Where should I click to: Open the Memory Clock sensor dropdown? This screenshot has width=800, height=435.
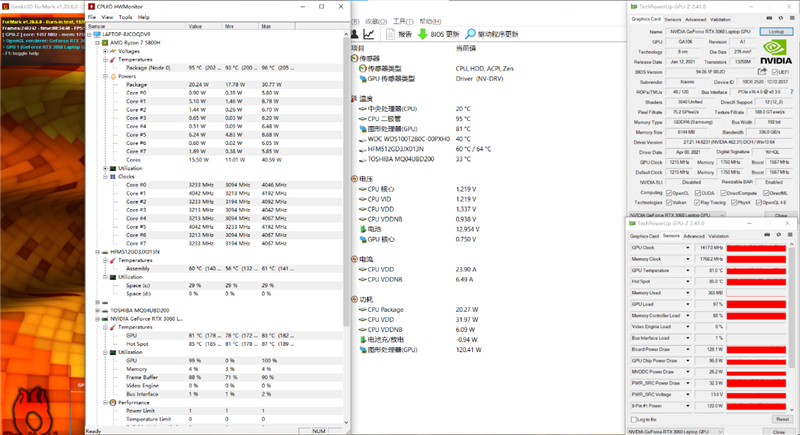(x=687, y=259)
